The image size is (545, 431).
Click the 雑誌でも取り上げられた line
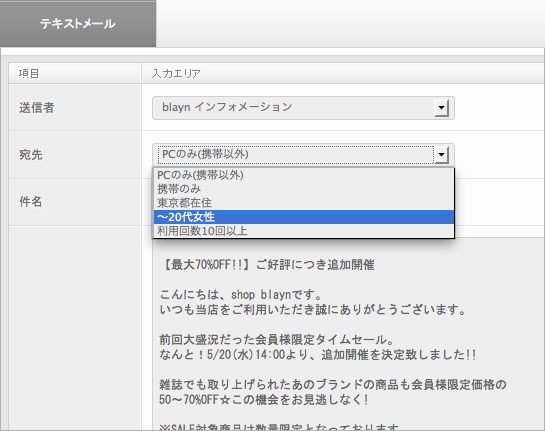tap(333, 385)
